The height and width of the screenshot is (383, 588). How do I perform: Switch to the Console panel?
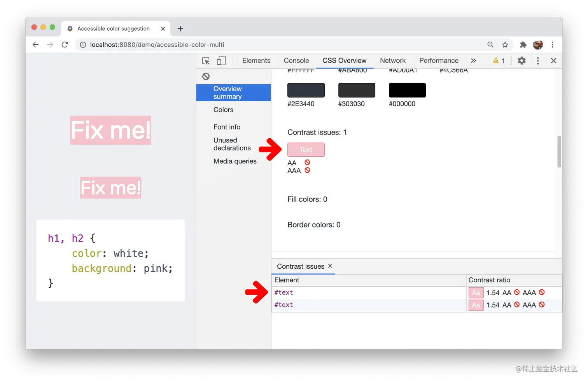click(296, 61)
